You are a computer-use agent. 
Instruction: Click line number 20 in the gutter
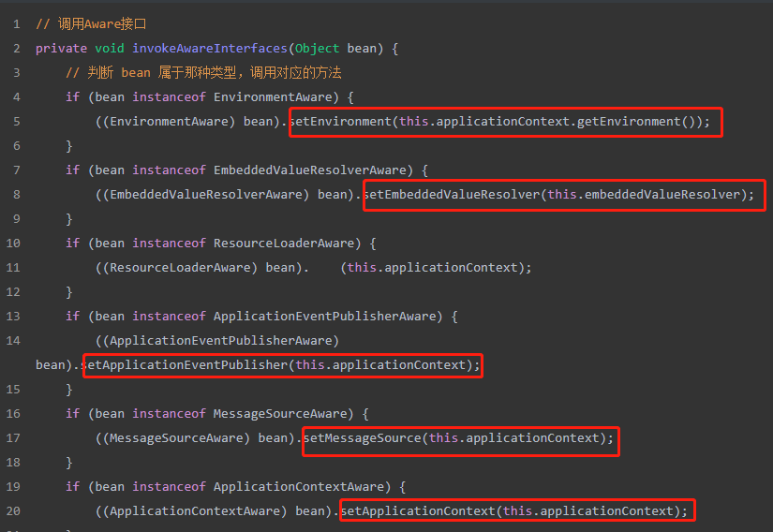pyautogui.click(x=13, y=511)
